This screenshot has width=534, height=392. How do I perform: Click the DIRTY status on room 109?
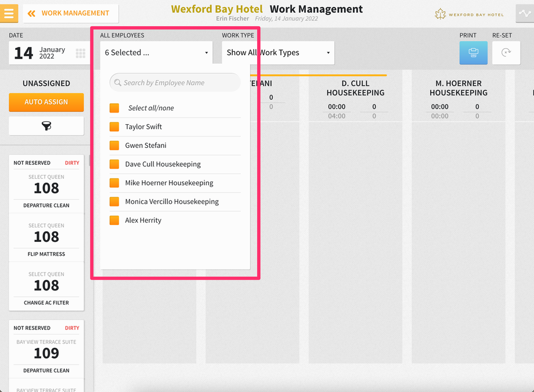pyautogui.click(x=72, y=328)
